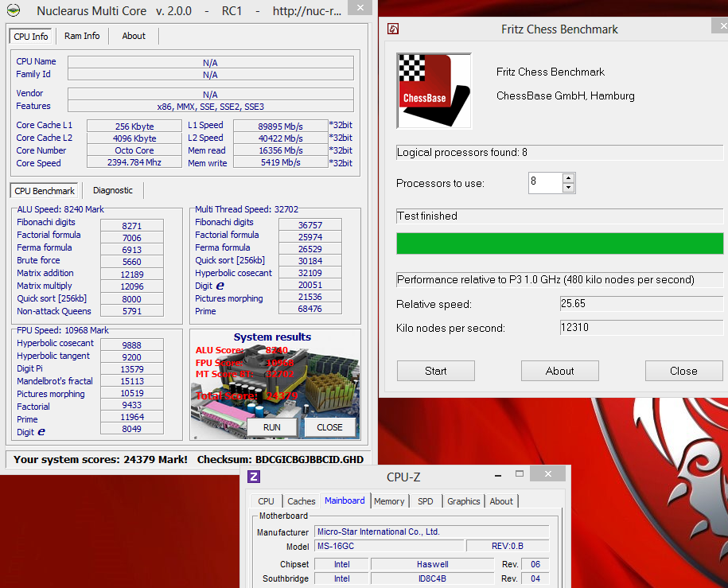Open the Memory tab in CPU-Z

389,501
